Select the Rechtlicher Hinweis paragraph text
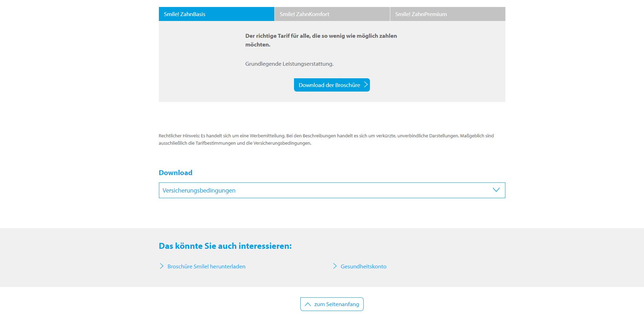Image resolution: width=644 pixels, height=318 pixels. (x=326, y=139)
